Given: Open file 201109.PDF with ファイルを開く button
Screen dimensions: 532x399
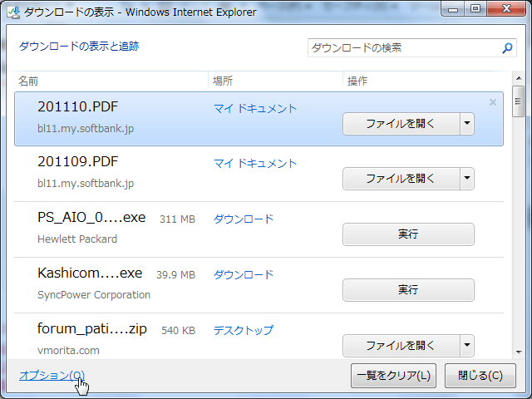Looking at the screenshot, I should click(401, 179).
